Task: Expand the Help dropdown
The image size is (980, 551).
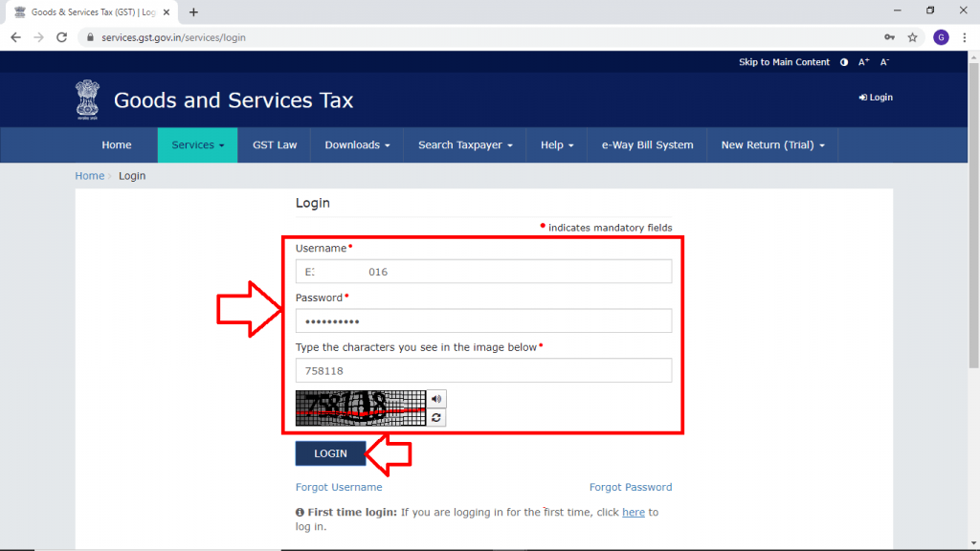Action: 557,145
